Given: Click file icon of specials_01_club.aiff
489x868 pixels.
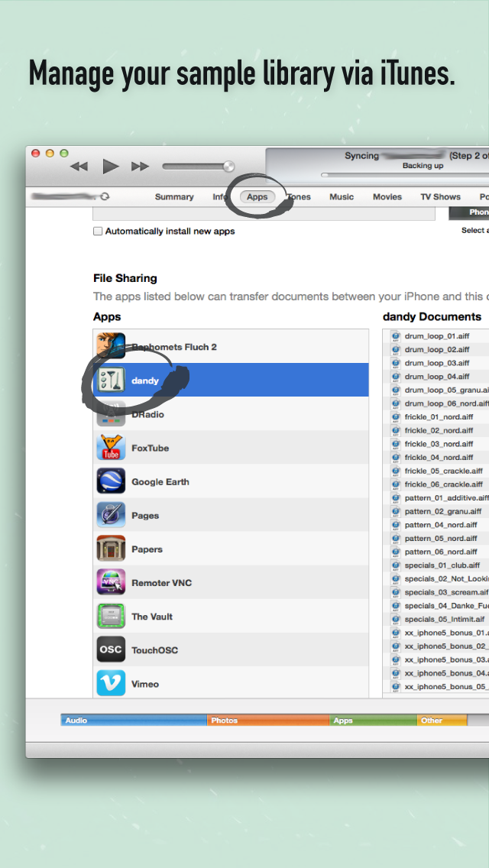Looking at the screenshot, I should (396, 565).
